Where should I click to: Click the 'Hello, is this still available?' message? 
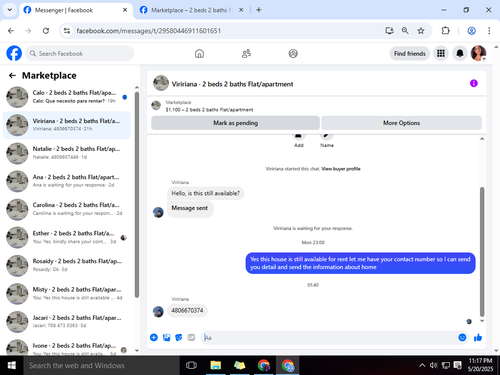tap(205, 193)
